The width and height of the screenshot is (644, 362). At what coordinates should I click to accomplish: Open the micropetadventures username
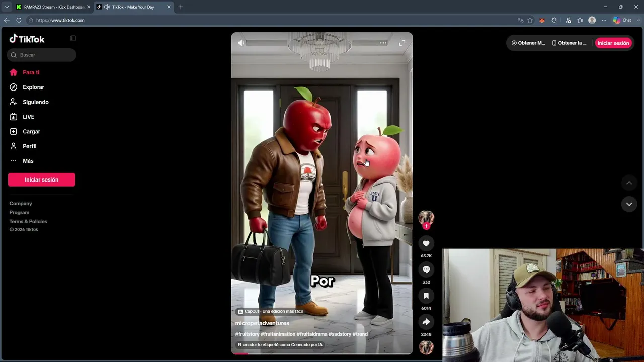tap(262, 323)
